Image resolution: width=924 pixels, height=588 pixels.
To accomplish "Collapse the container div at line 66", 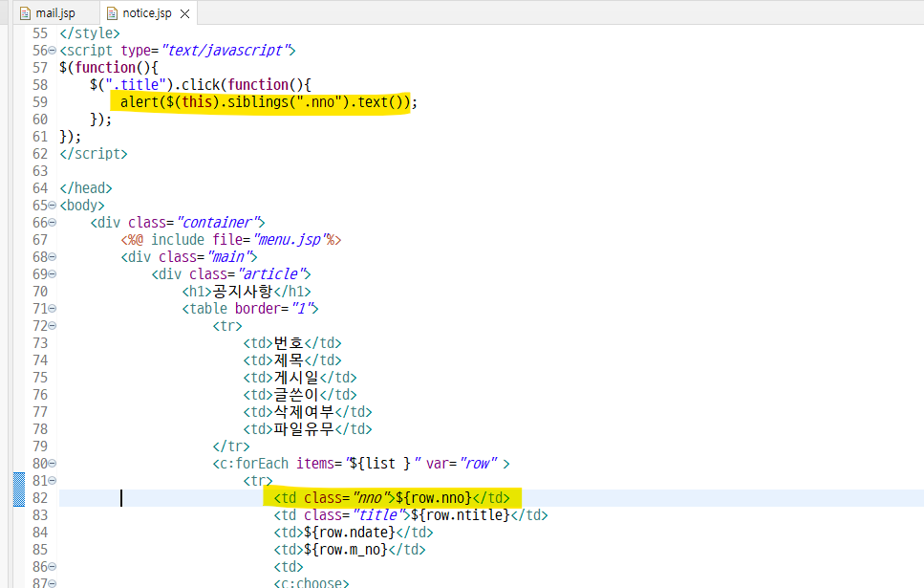I will coord(52,223).
